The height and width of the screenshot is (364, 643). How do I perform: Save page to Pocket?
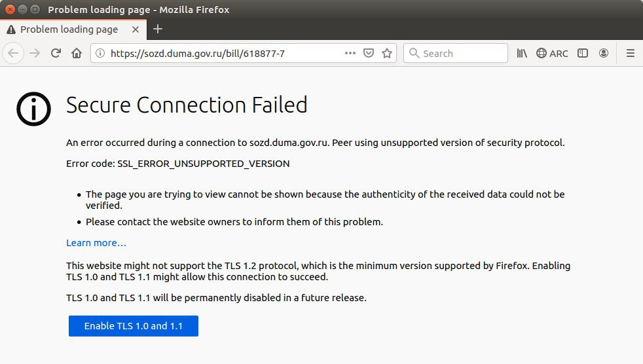(x=369, y=53)
